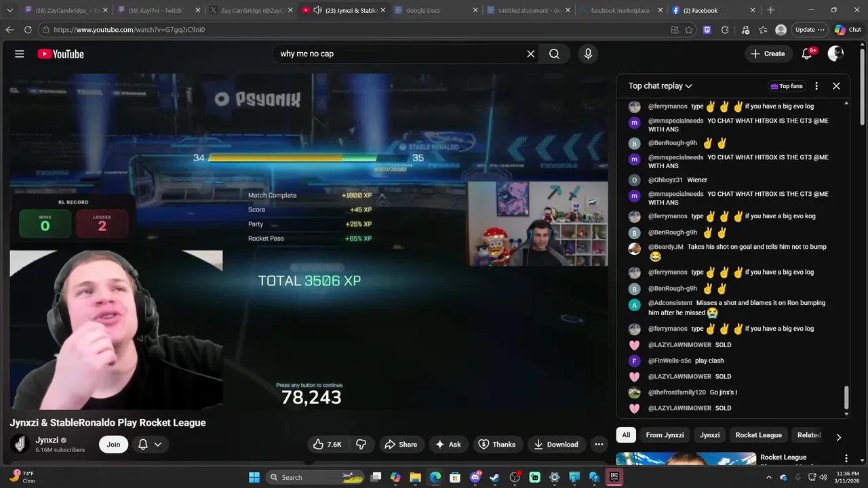Open the Top fans leaderboard

point(787,86)
